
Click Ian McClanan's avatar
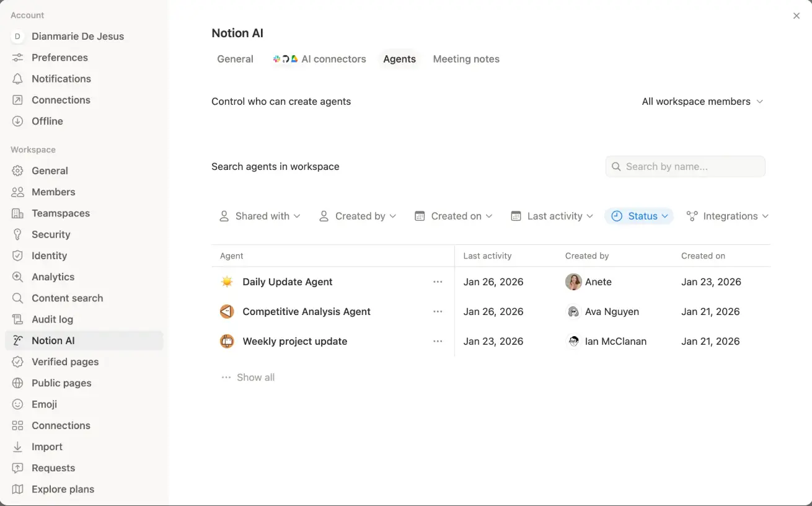(573, 341)
